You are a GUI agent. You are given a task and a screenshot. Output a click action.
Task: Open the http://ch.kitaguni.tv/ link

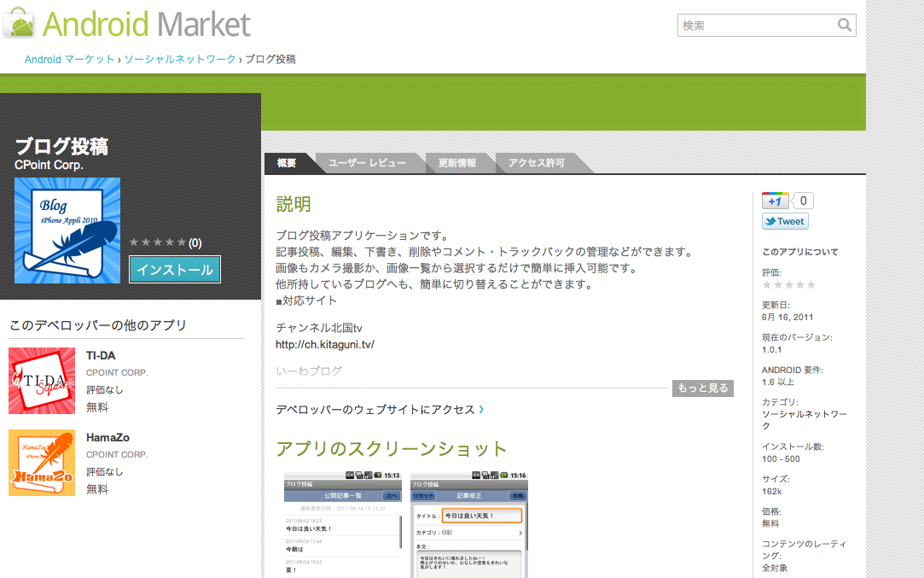pyautogui.click(x=325, y=344)
